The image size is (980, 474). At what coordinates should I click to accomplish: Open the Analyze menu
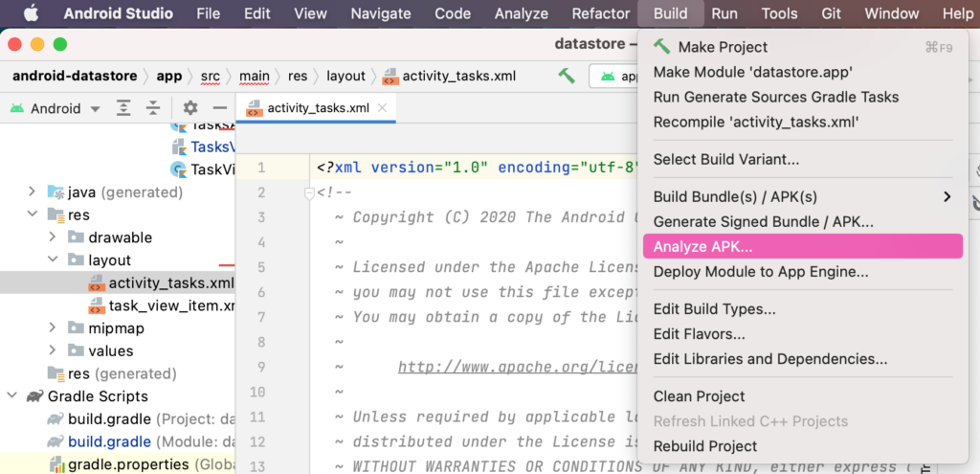[x=522, y=13]
